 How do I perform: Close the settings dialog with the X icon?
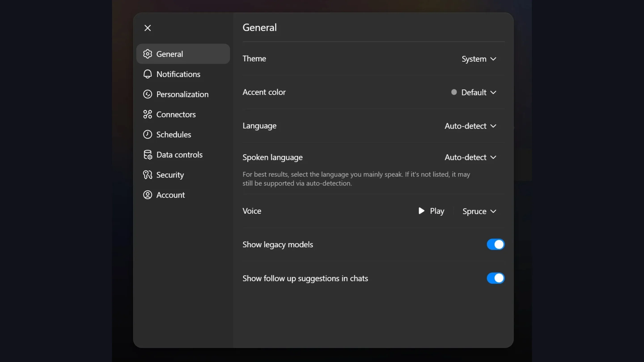click(x=148, y=28)
